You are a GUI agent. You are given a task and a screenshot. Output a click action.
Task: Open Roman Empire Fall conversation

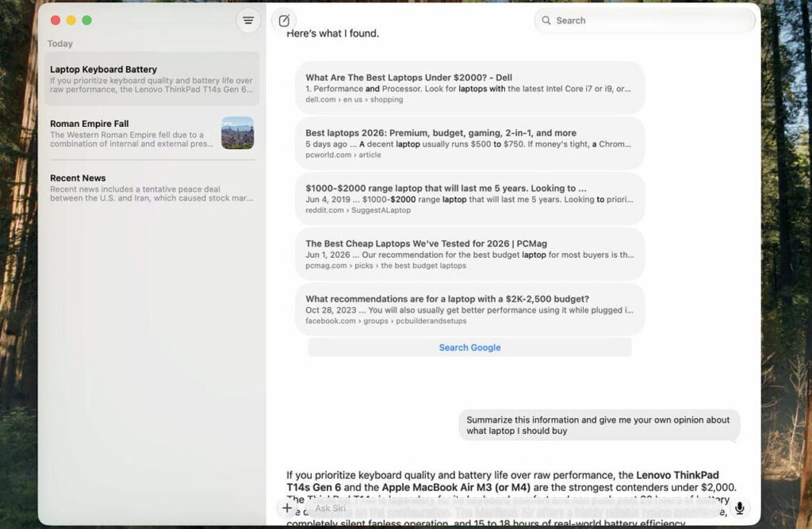[151, 133]
